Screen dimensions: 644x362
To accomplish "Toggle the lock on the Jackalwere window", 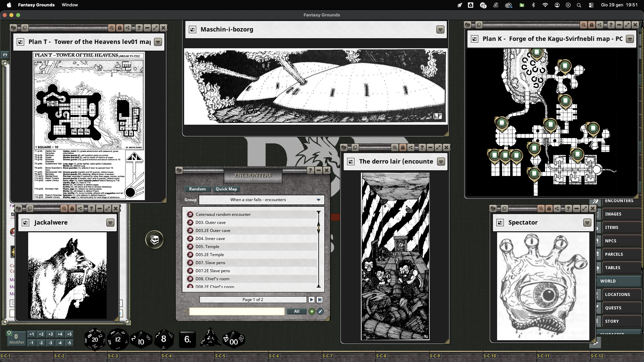I will point(72,208).
